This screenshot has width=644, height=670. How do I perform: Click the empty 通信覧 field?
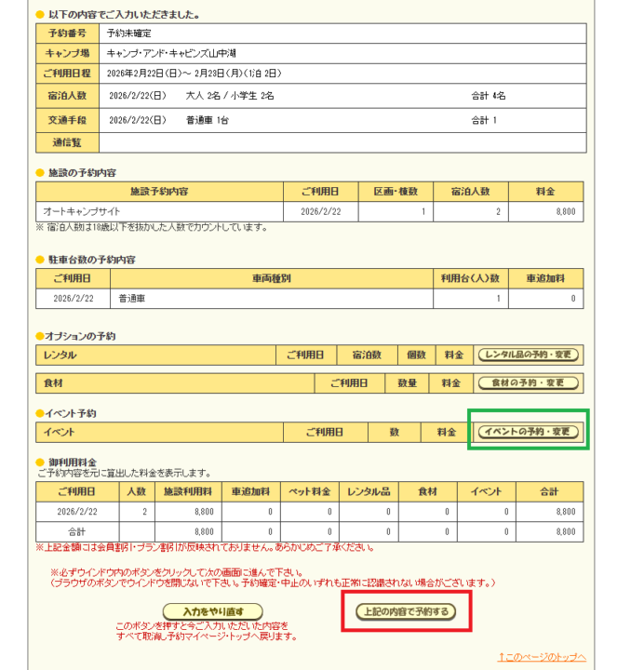(x=342, y=142)
